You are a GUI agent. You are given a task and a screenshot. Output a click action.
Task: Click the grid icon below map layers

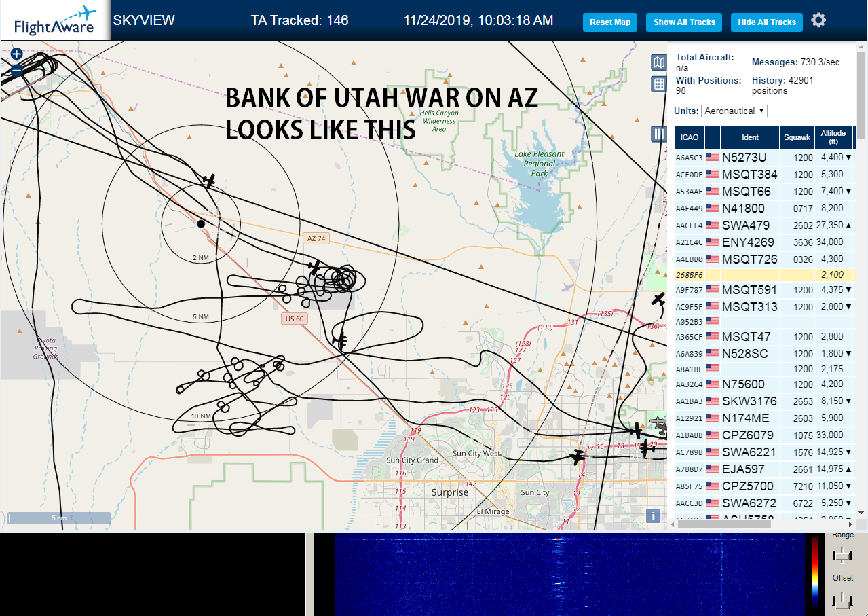click(658, 84)
